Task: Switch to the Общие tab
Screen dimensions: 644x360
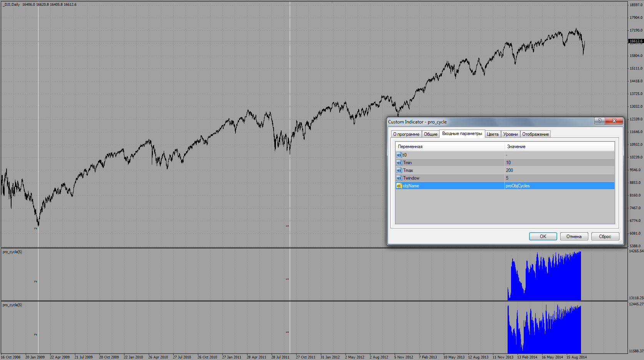Action: pyautogui.click(x=430, y=134)
